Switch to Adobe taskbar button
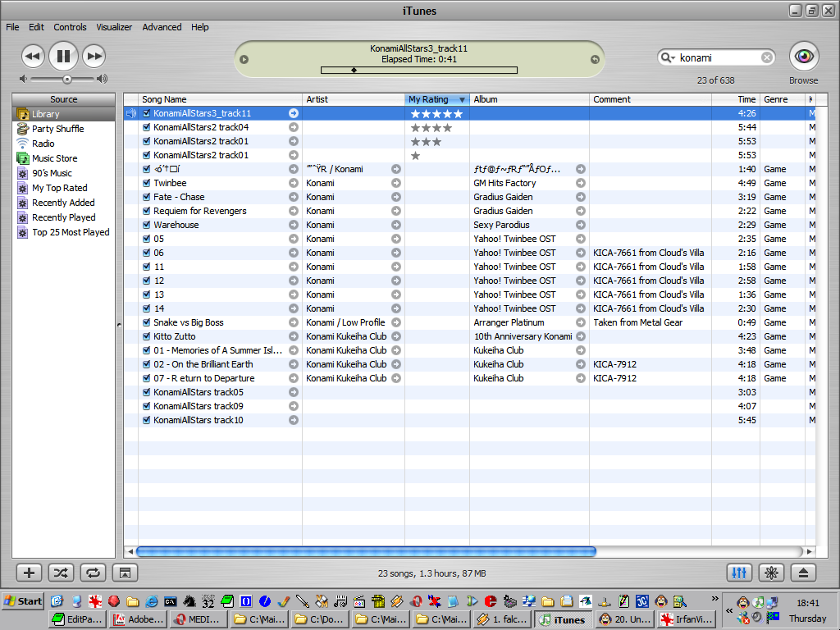This screenshot has width=840, height=630. click(139, 619)
